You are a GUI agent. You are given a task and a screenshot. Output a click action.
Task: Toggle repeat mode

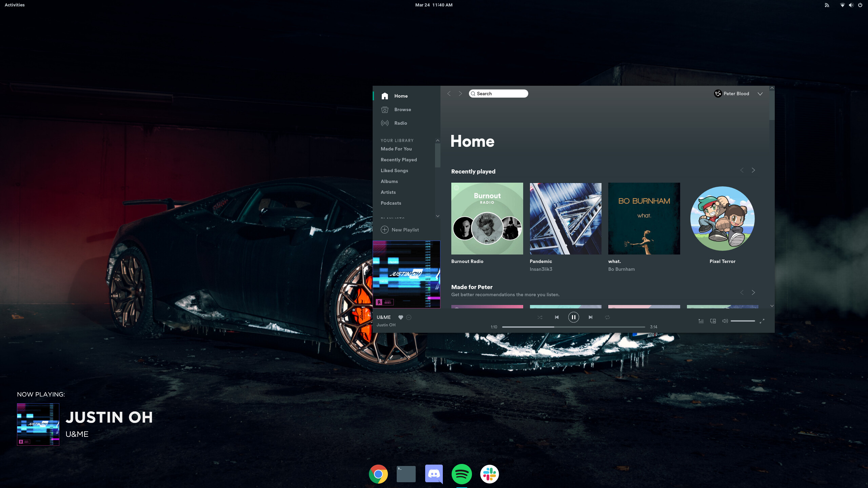pos(607,317)
